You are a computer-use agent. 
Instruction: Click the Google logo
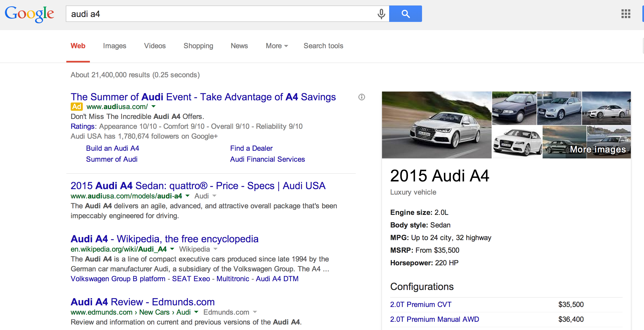[29, 14]
